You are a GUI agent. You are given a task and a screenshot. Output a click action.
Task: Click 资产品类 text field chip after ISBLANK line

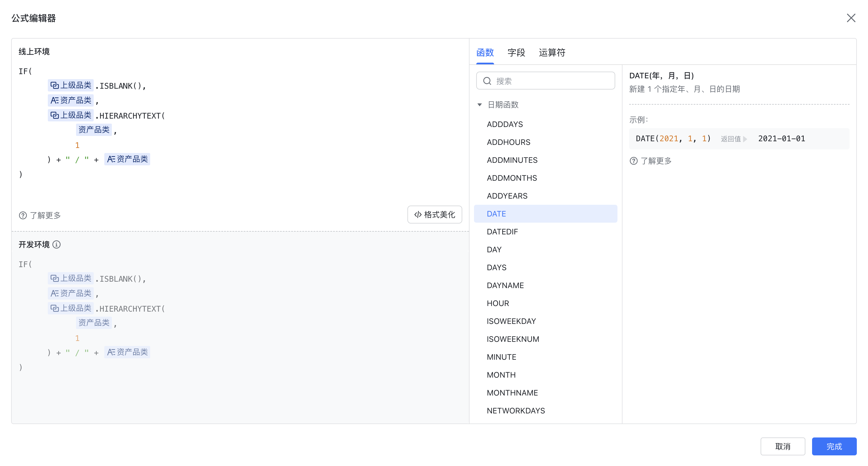71,100
